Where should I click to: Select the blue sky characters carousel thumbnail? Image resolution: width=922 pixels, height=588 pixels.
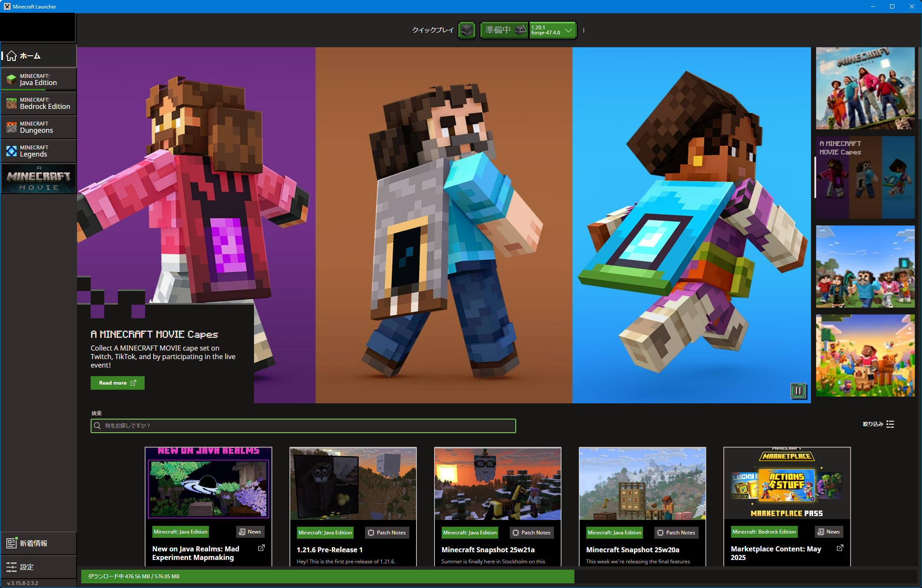[865, 267]
